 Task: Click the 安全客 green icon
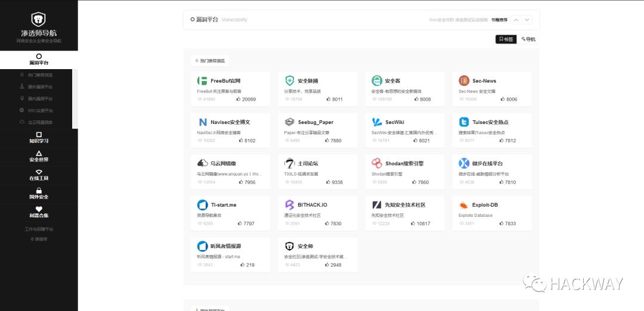(377, 81)
